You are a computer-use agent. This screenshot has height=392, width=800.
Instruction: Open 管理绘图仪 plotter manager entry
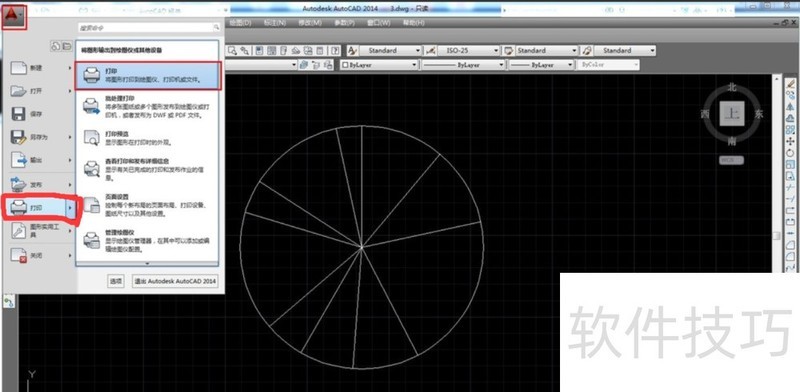coord(148,241)
